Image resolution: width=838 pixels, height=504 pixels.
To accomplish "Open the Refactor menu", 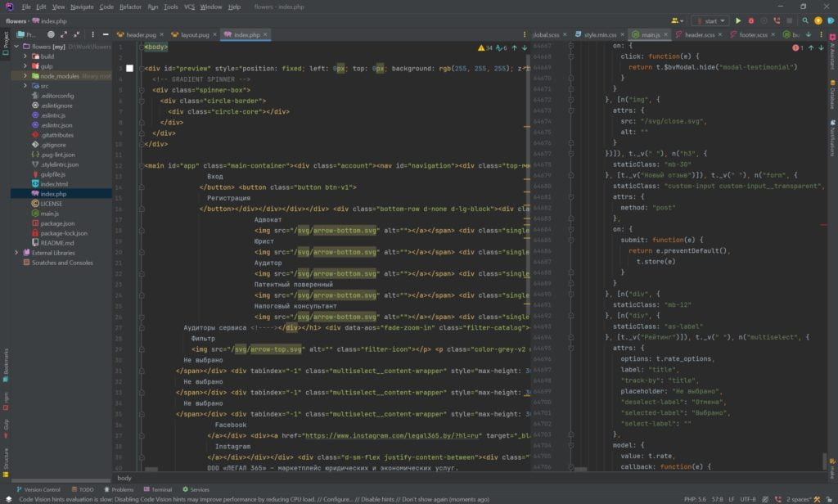I will [x=130, y=7].
